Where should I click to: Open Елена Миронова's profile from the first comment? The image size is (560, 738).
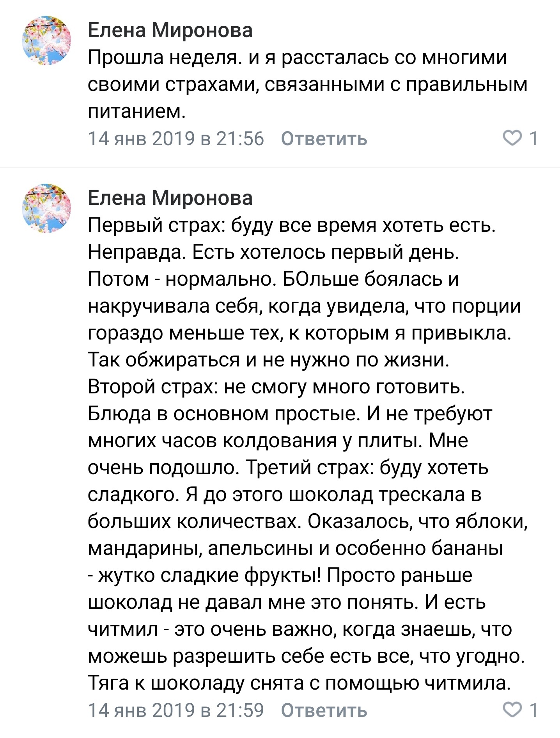coord(170,30)
